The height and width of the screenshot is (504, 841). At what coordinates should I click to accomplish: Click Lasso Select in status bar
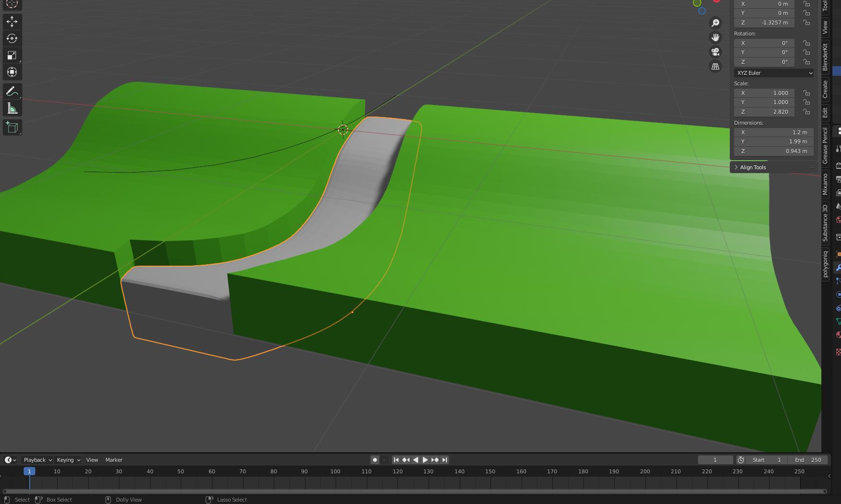point(232,500)
